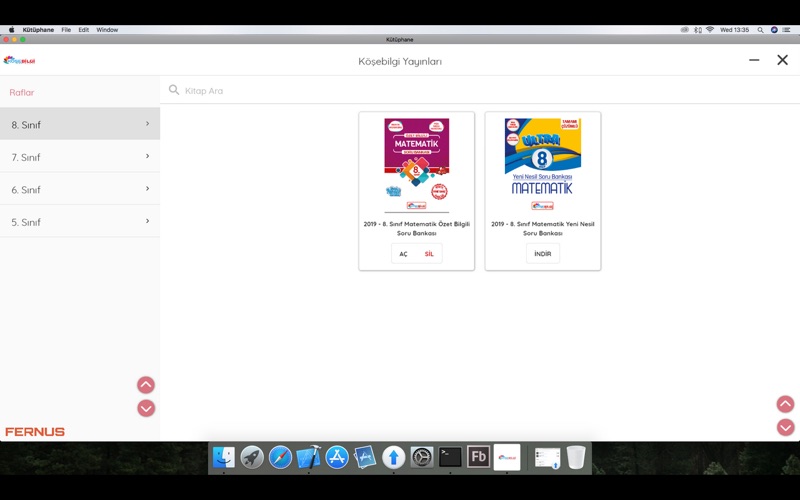Click the Köşebilgi logo in header
800x500 pixels.
tap(19, 60)
